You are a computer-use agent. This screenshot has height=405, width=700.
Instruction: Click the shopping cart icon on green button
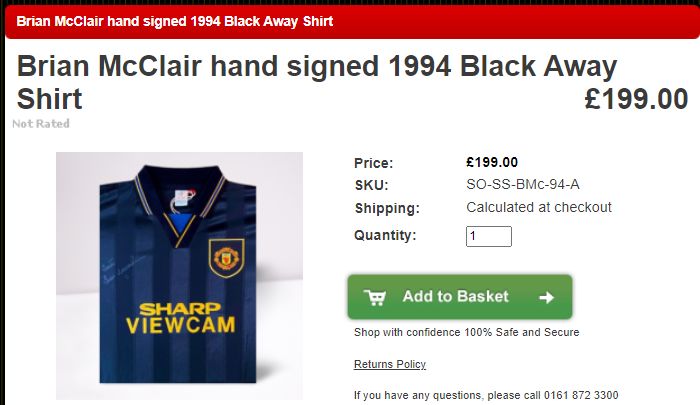[x=375, y=297]
